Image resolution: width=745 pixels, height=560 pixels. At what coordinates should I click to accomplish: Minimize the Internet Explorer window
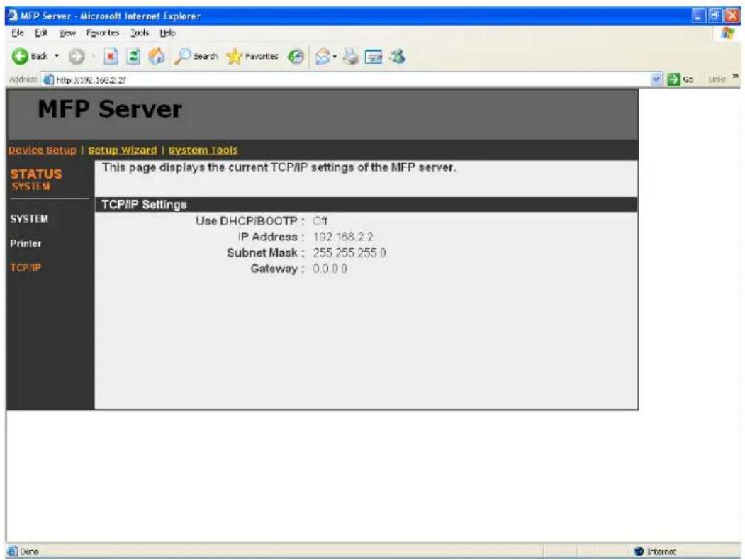coord(698,16)
